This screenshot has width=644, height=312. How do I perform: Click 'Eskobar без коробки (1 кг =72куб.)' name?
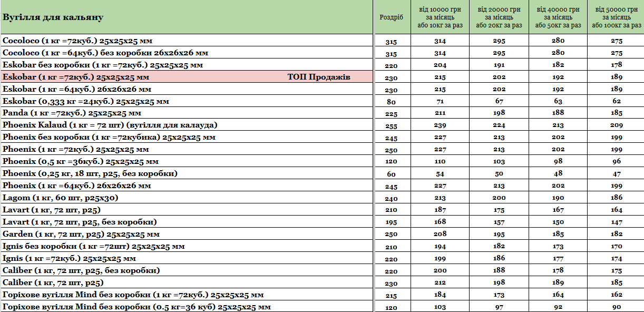tap(103, 65)
